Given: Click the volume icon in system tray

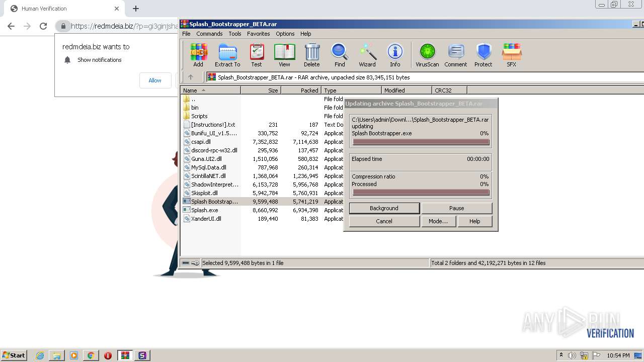Looking at the screenshot, I should [572, 355].
